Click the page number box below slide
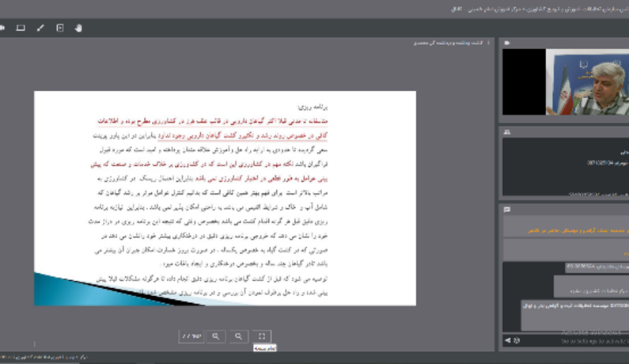Viewport: 629px width, 364px height. point(191,336)
